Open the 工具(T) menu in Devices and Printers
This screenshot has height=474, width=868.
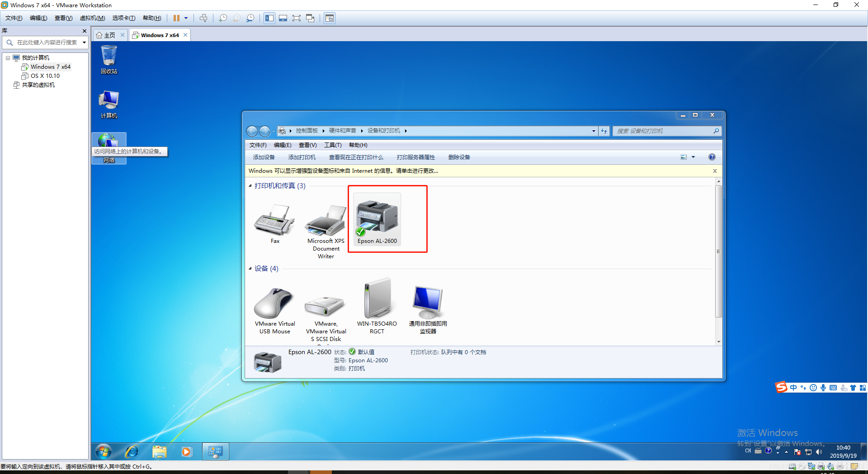[333, 145]
